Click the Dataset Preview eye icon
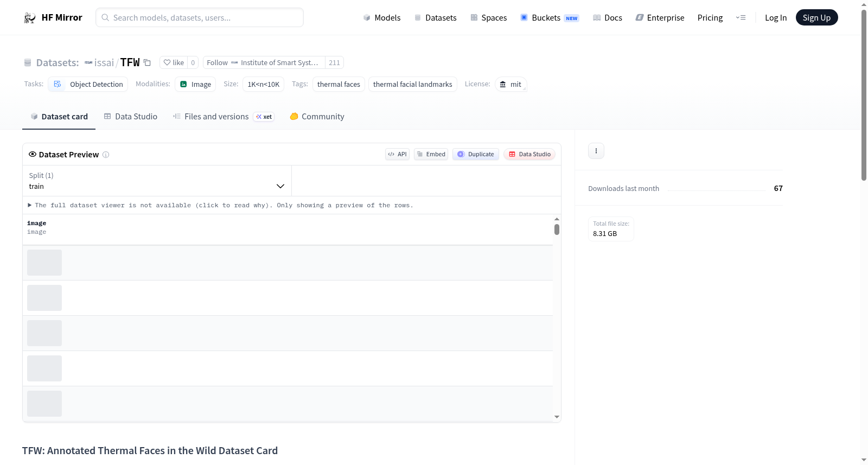The height and width of the screenshot is (465, 868). 33,154
